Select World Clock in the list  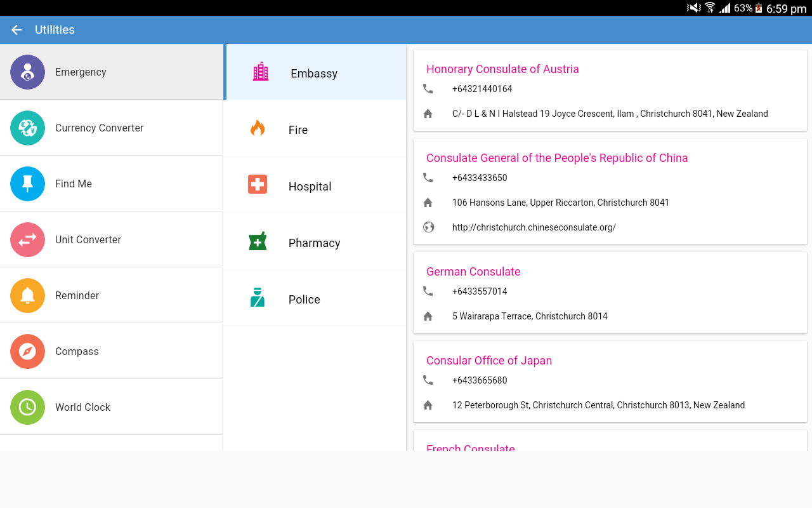111,407
